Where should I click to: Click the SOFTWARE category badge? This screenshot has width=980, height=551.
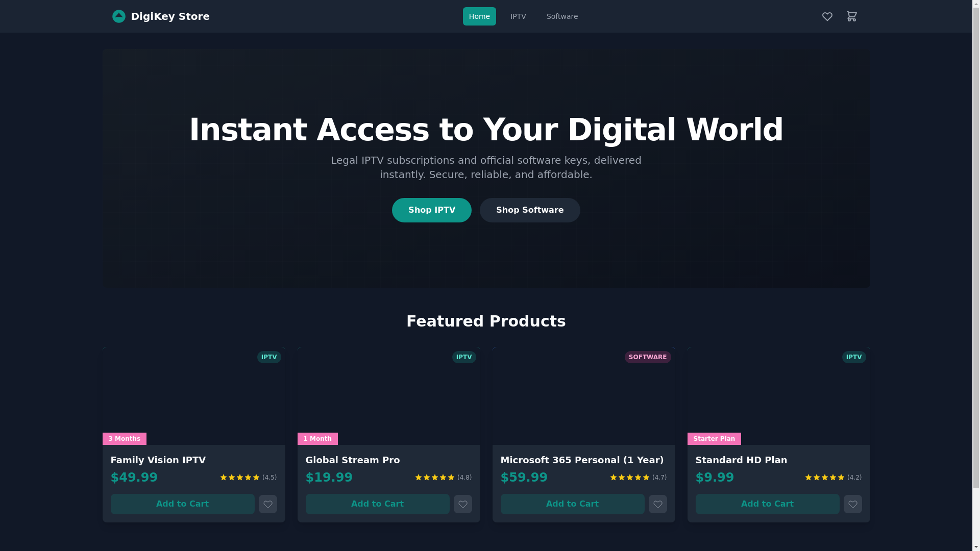[x=647, y=357]
